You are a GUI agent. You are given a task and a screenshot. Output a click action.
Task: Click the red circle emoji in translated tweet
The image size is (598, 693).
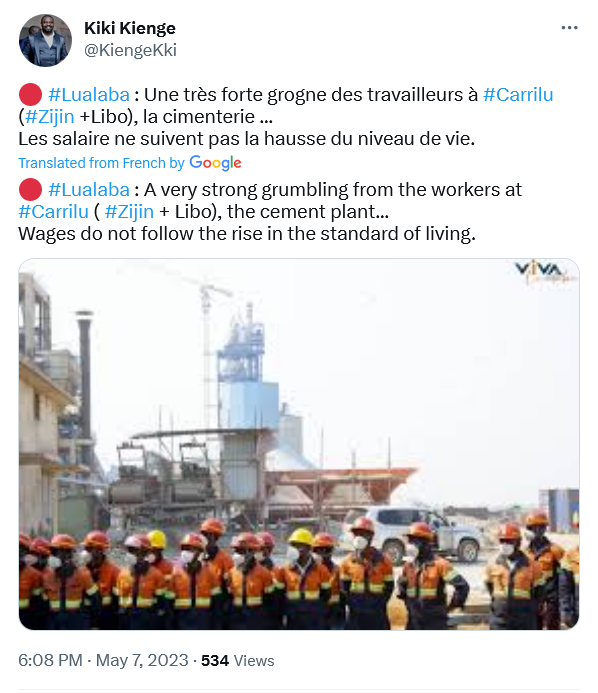30,190
